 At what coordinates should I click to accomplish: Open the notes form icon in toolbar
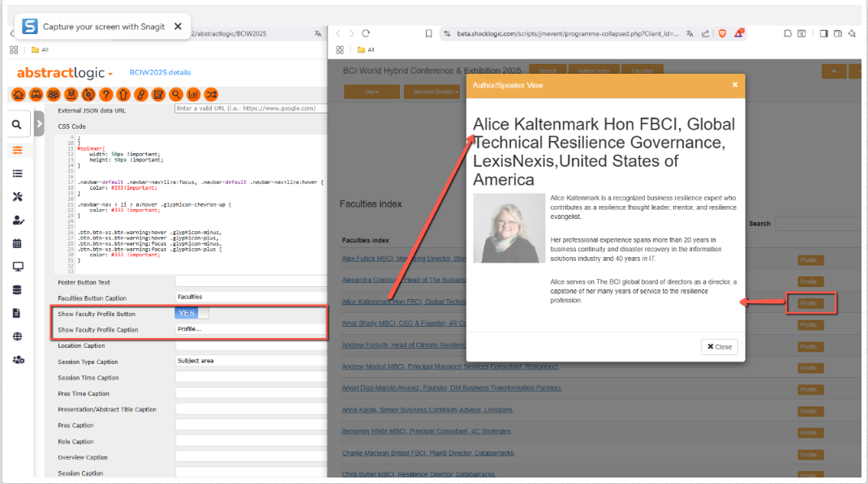tap(158, 95)
